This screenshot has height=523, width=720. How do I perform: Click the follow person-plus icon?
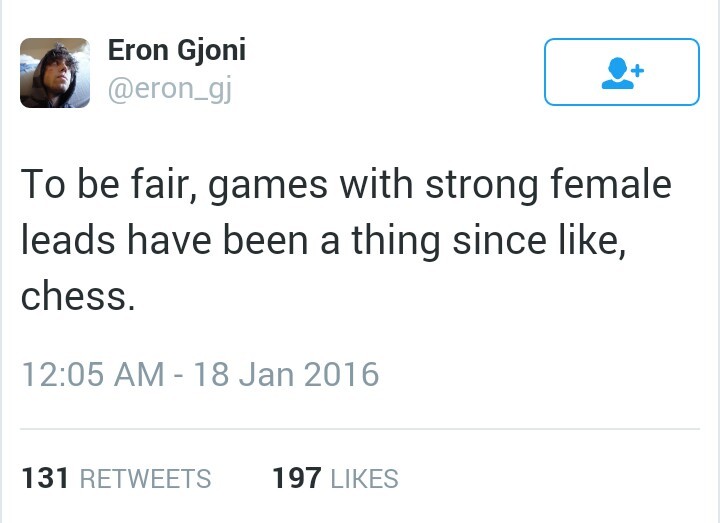pos(620,72)
